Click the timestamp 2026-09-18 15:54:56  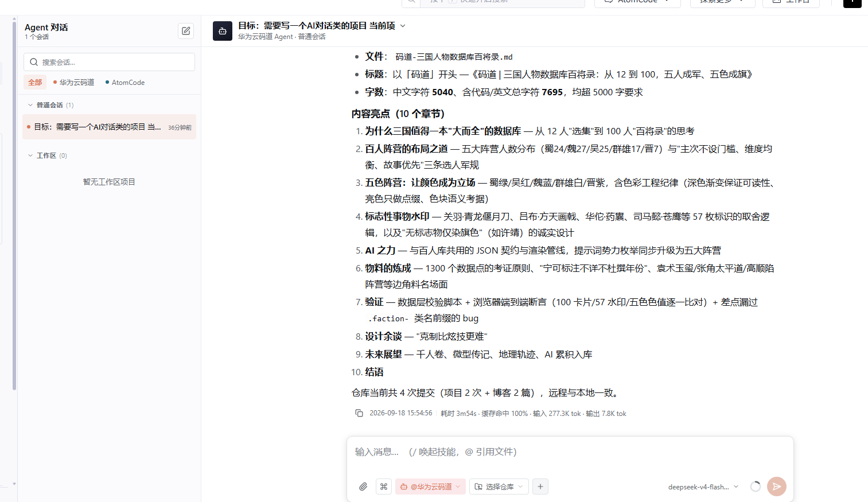click(x=400, y=413)
